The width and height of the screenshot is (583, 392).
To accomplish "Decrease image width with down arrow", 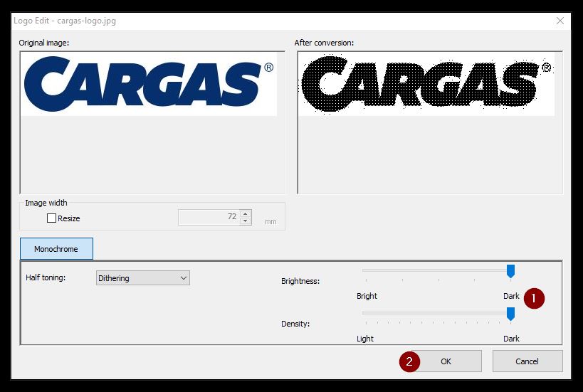I will click(x=246, y=221).
